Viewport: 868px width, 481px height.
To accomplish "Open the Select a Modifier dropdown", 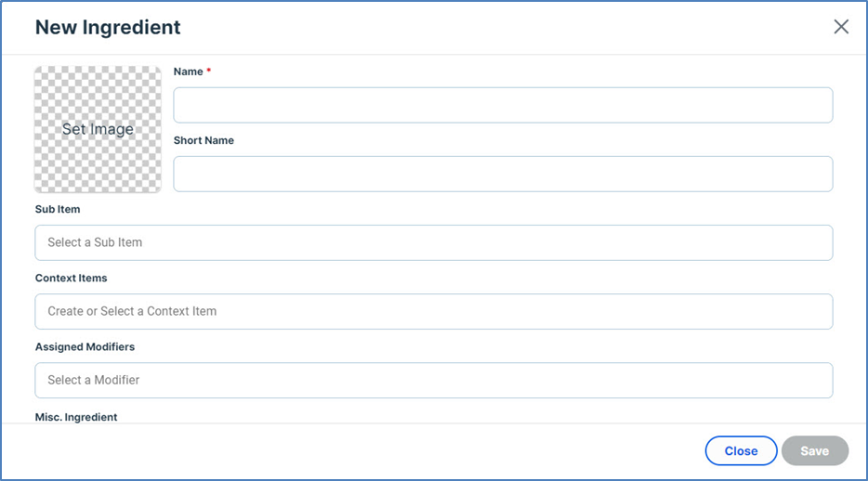I will tap(434, 380).
